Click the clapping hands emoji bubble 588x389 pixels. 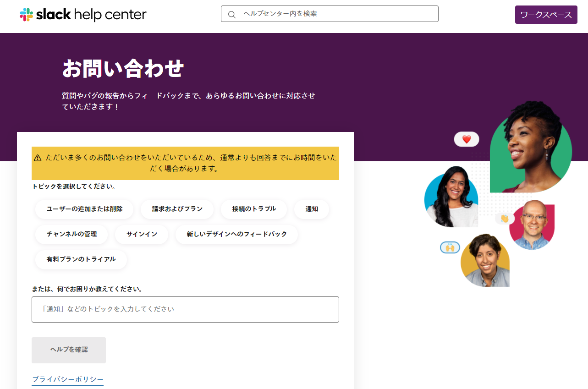click(x=505, y=219)
